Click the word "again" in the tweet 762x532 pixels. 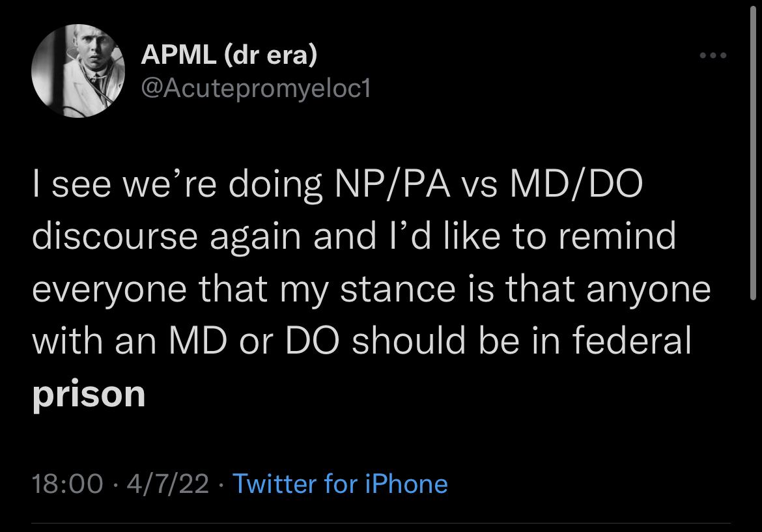(255, 236)
